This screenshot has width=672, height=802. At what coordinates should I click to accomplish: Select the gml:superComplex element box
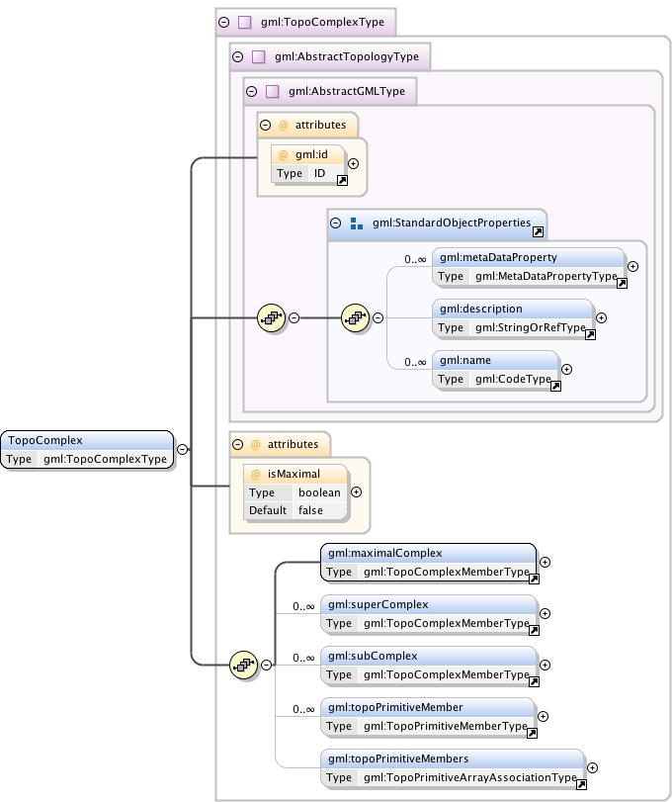[x=428, y=613]
